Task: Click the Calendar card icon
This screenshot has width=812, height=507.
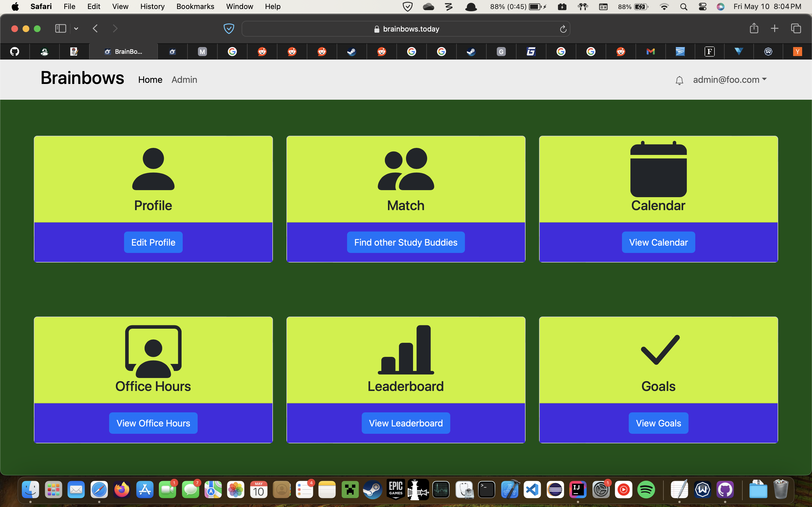Action: pyautogui.click(x=658, y=169)
